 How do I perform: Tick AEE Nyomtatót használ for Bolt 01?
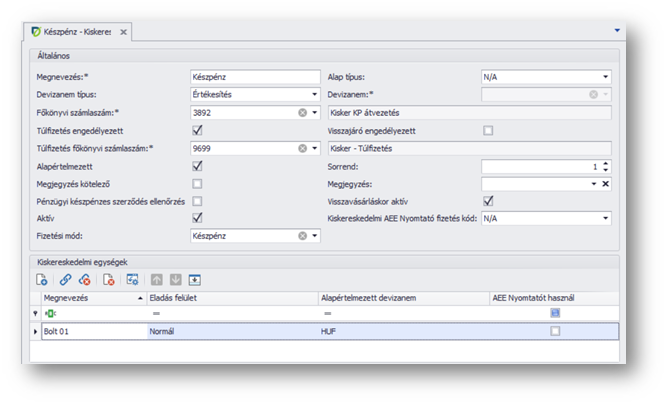(555, 331)
